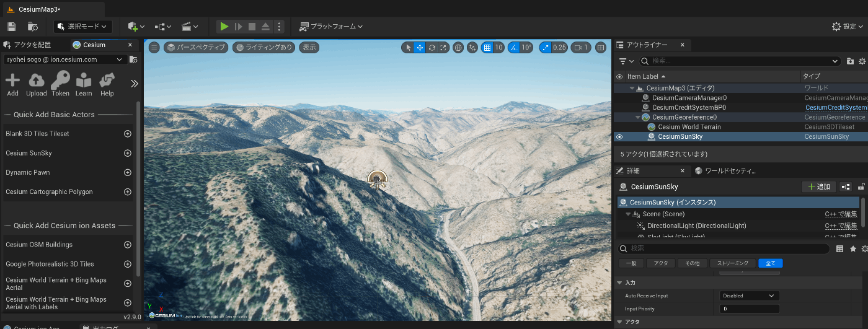Open the ライティングあり lighting mode menu
Image resolution: width=868 pixels, height=329 pixels.
[x=263, y=47]
